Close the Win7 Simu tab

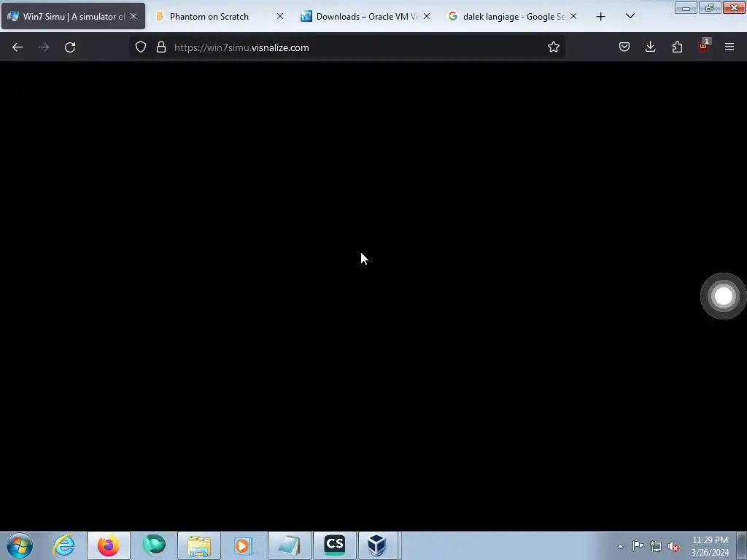[133, 17]
